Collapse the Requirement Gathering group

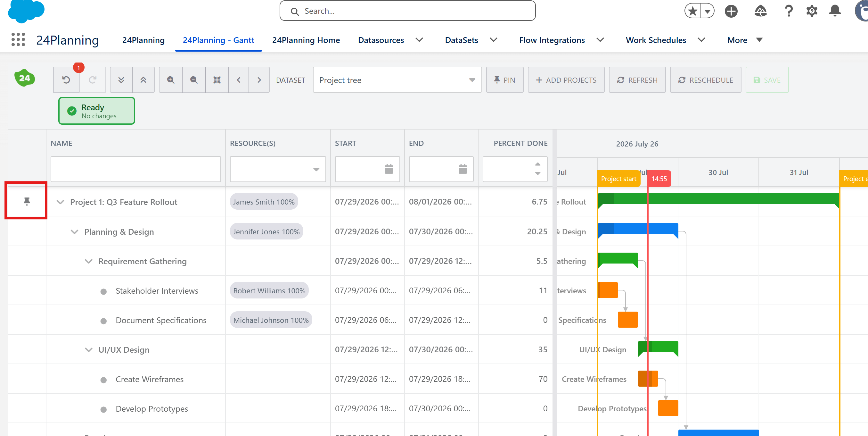(x=89, y=261)
